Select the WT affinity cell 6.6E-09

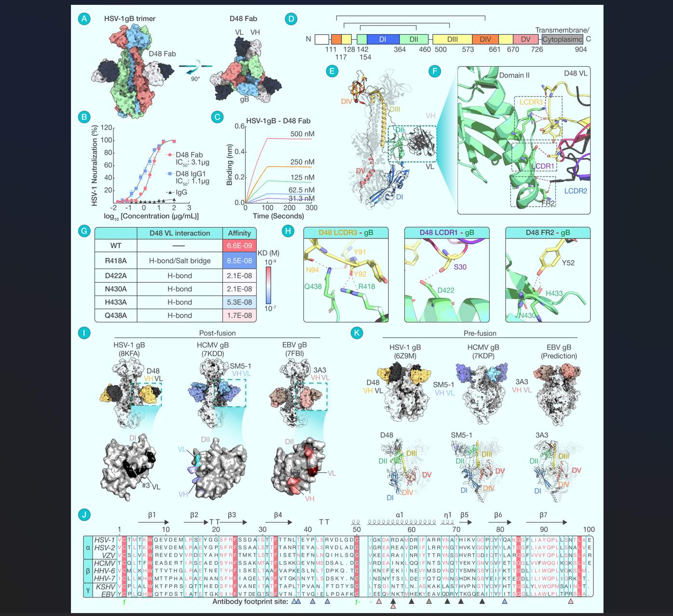(x=239, y=246)
